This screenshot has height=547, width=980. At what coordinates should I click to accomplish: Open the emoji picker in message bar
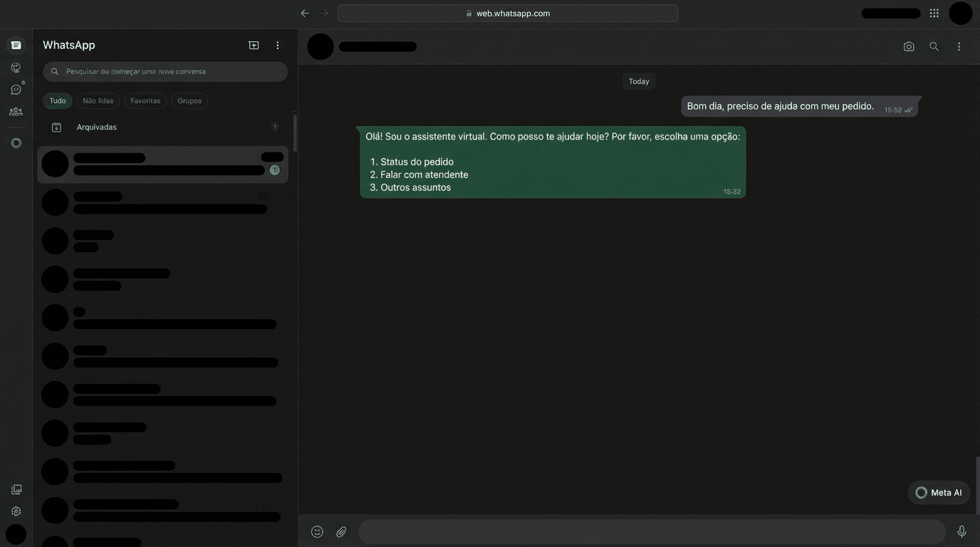[317, 532]
